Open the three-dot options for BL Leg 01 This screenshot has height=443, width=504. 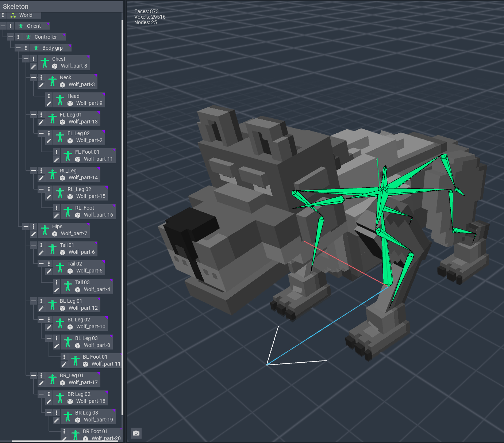click(x=41, y=301)
